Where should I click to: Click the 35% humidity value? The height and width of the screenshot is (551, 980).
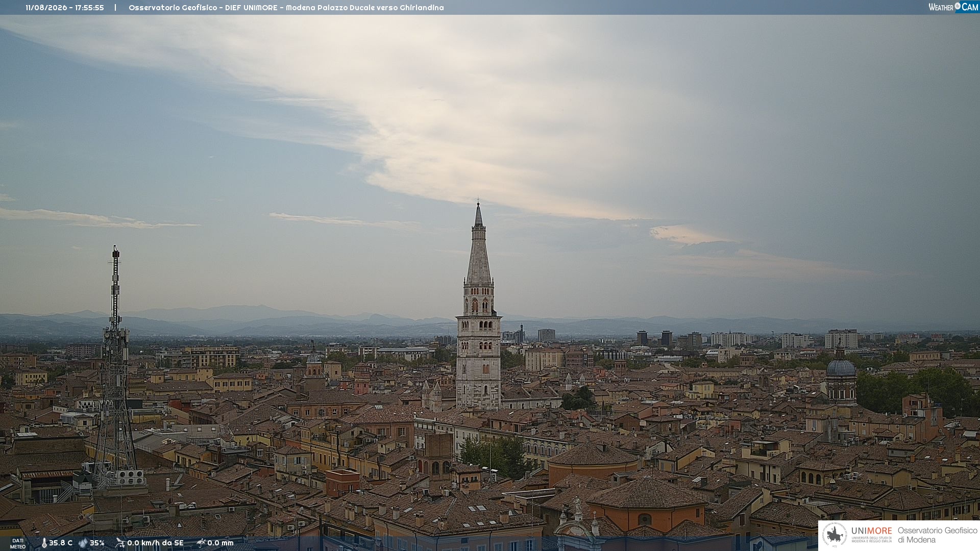point(97,543)
